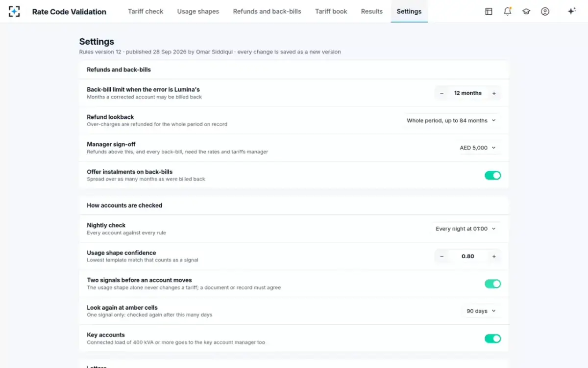This screenshot has height=368, width=588.
Task: Increase the back-bill limit months
Action: point(494,93)
